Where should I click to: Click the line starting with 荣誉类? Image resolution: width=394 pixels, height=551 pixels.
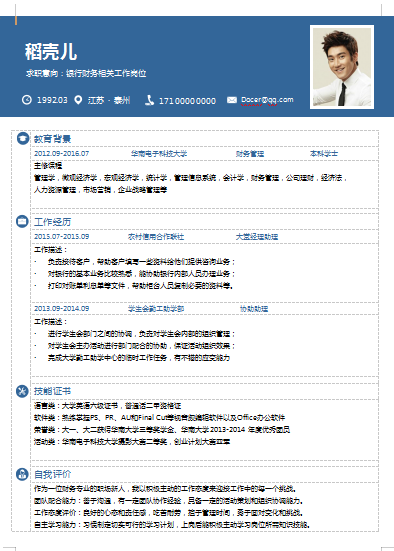[162, 430]
